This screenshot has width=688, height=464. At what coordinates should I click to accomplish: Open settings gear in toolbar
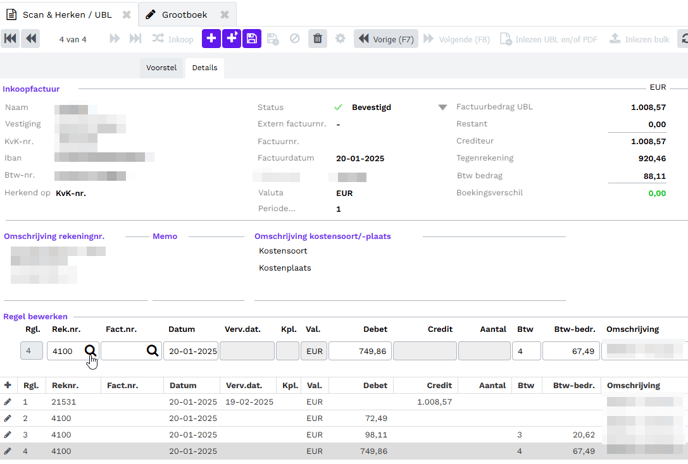point(340,39)
